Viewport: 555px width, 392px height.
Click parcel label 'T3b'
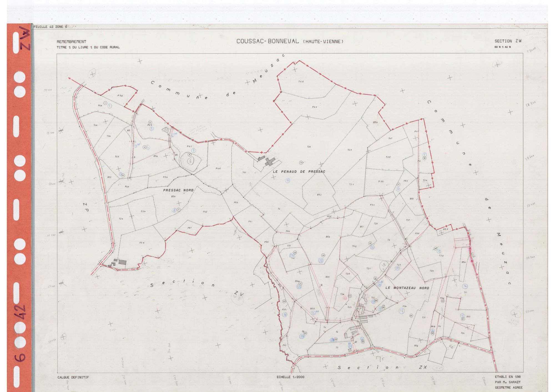coord(309,147)
